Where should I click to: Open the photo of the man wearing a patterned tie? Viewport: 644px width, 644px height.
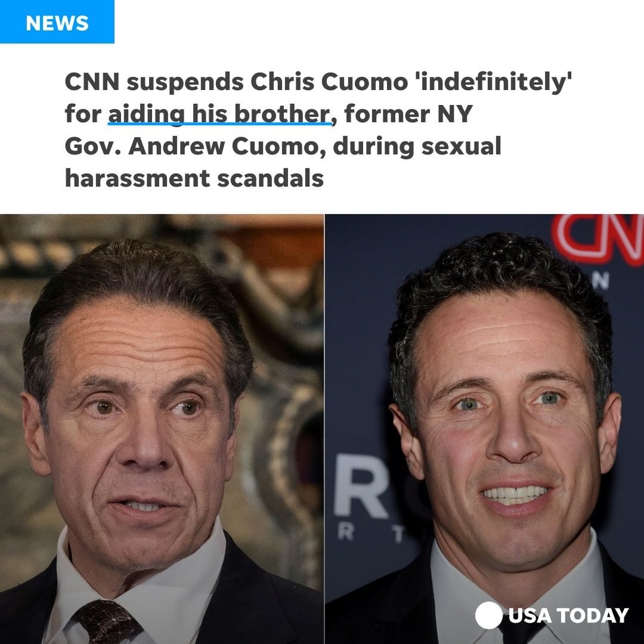pyautogui.click(x=162, y=429)
